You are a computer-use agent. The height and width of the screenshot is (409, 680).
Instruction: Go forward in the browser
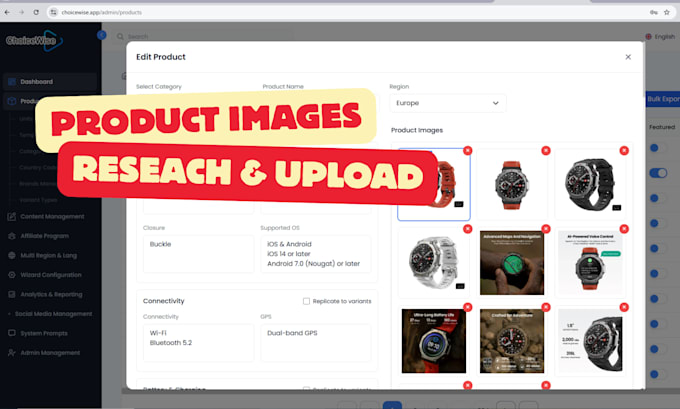coord(21,12)
